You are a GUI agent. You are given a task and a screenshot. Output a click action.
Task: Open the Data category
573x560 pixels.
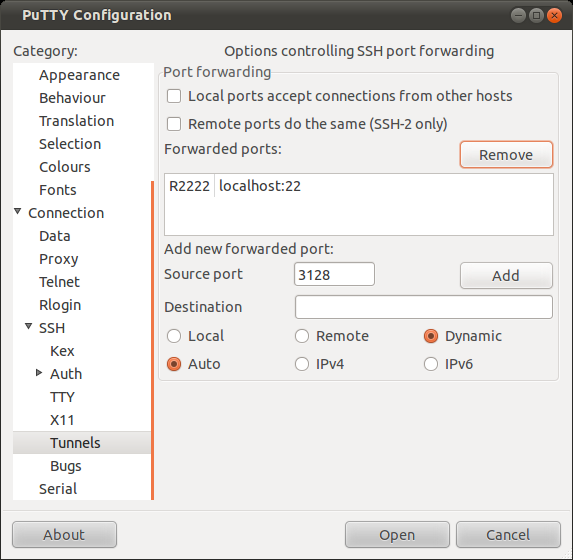point(55,237)
